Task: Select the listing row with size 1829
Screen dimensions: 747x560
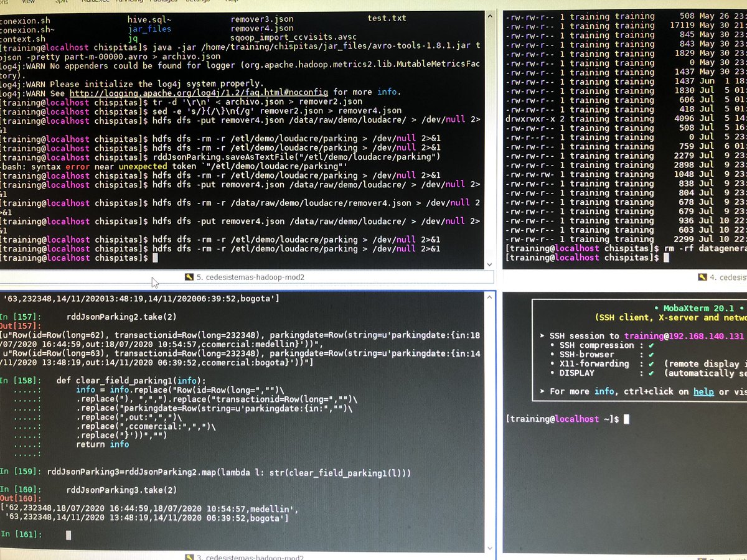Action: 626,54
